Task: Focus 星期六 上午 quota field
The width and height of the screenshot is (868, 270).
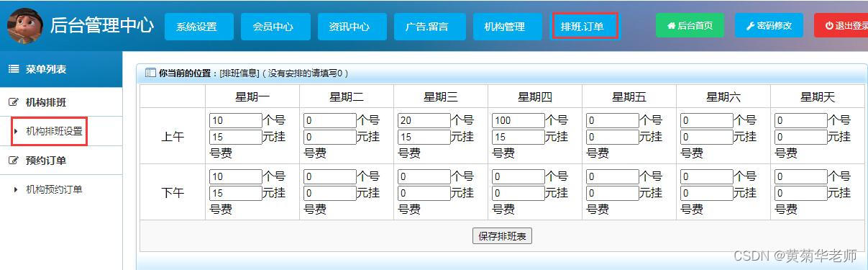Action: click(x=707, y=120)
